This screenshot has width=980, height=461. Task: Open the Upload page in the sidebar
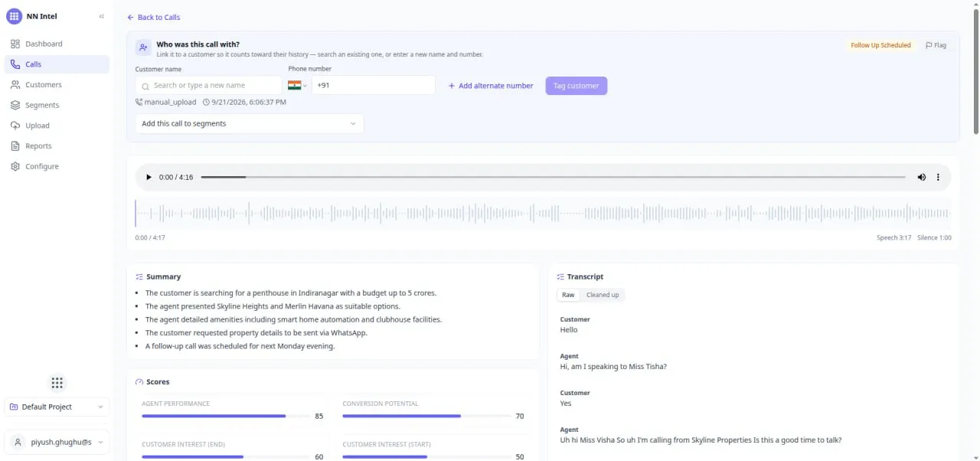click(57, 126)
